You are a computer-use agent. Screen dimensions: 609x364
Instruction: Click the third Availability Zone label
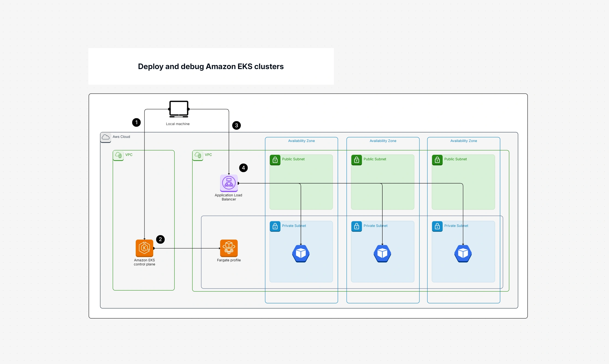click(464, 141)
